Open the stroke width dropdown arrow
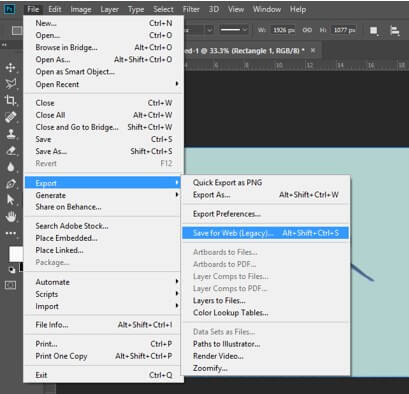The height and width of the screenshot is (394, 409). (x=210, y=30)
